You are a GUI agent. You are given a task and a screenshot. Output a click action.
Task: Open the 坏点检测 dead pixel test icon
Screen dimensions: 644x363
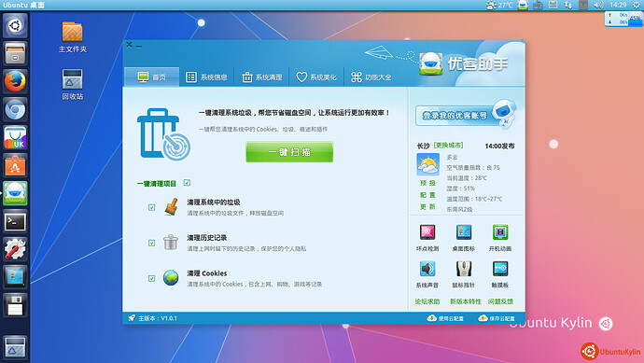[427, 232]
